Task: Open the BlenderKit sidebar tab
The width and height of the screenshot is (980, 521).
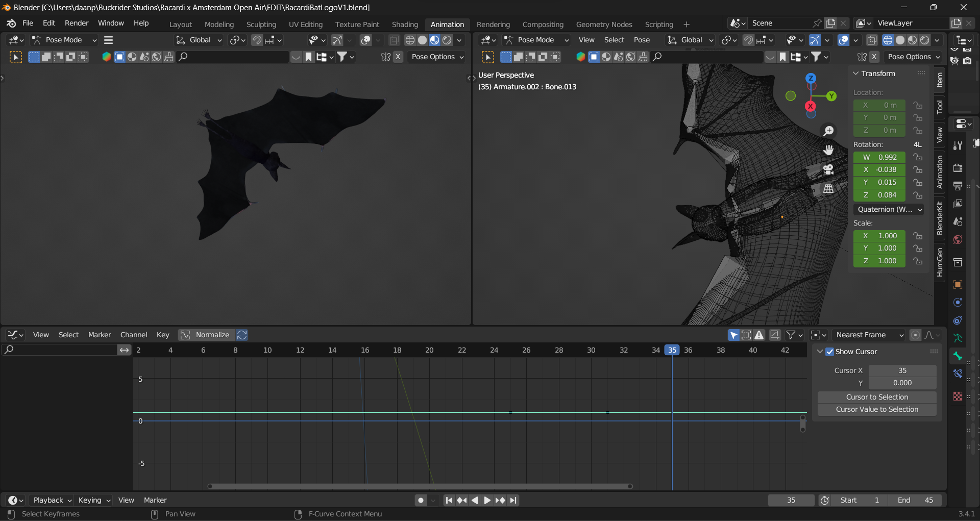Action: (x=940, y=218)
